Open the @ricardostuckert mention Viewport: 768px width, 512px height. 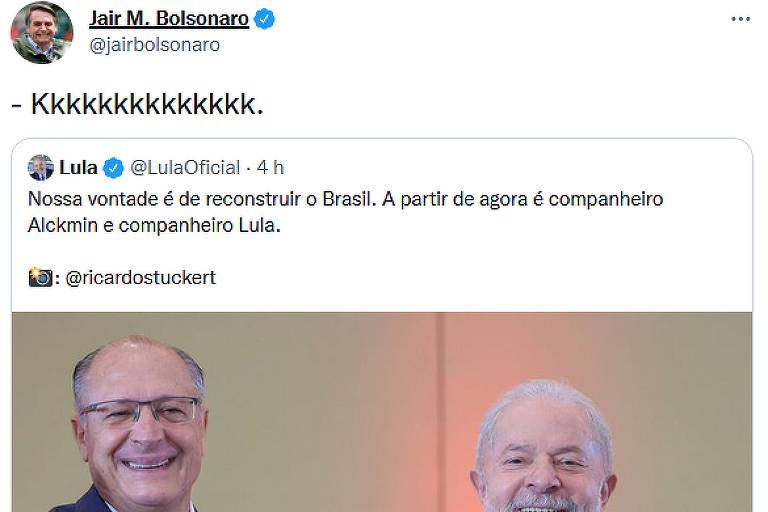141,278
